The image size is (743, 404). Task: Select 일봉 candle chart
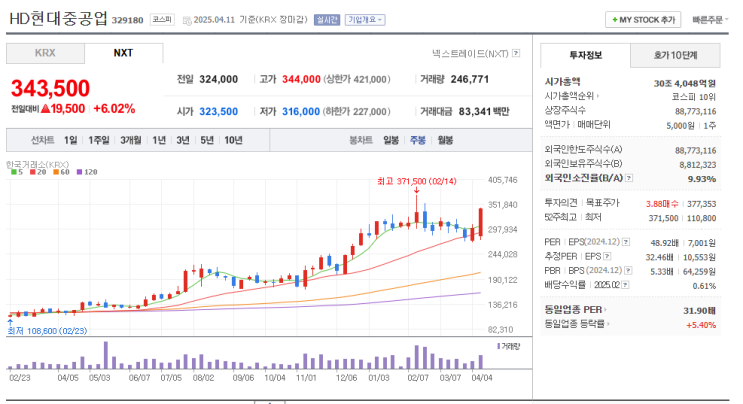pos(391,140)
